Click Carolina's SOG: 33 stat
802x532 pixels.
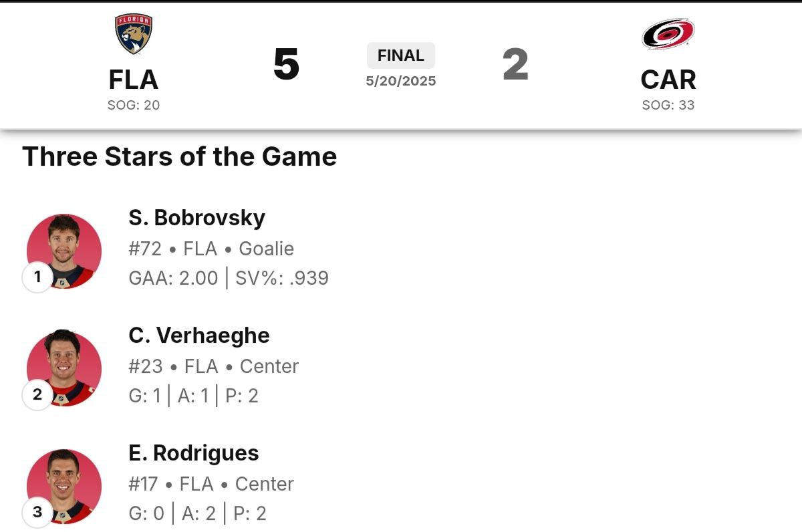pos(668,105)
